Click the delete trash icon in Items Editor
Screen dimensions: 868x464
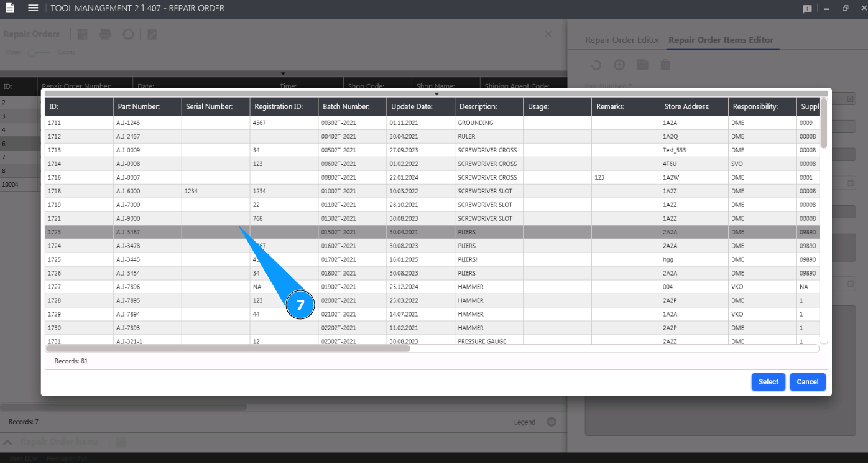coord(665,65)
